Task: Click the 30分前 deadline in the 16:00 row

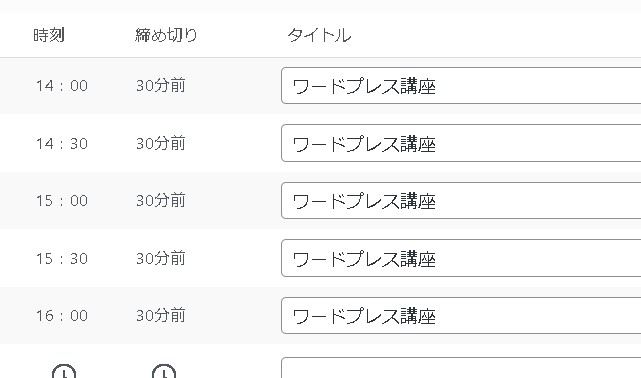Action: click(161, 315)
